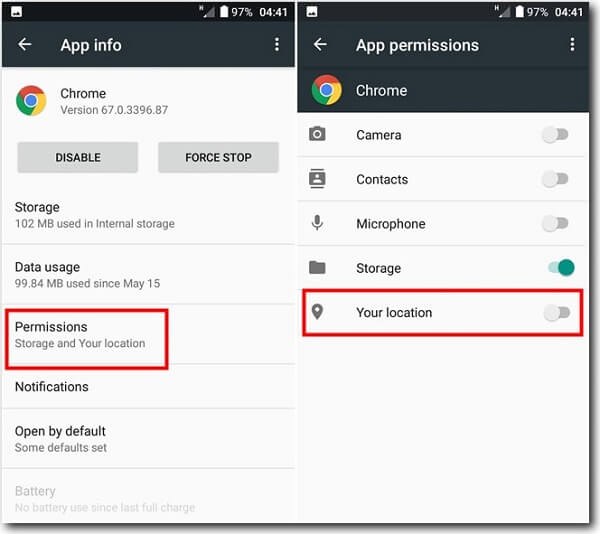This screenshot has height=534, width=600.
Task: Tap the FORCE STOP button
Action: click(218, 157)
